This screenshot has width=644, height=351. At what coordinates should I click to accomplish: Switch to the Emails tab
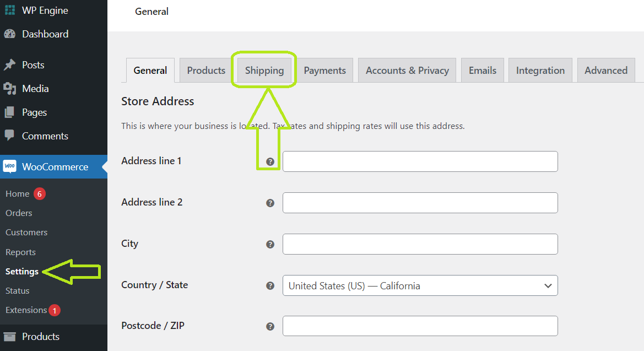tap(482, 70)
